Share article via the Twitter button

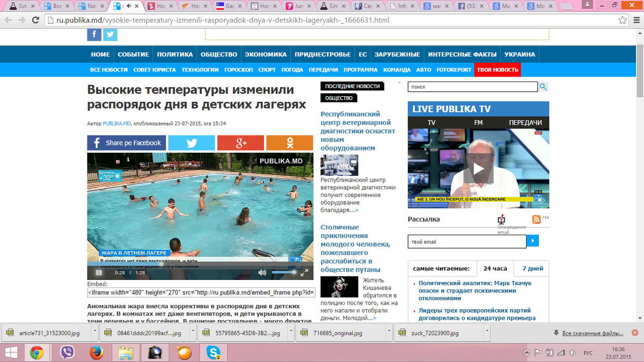[191, 142]
